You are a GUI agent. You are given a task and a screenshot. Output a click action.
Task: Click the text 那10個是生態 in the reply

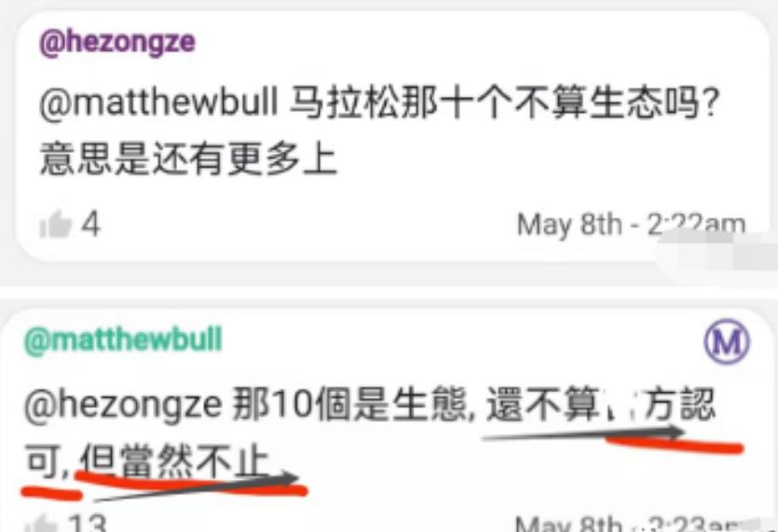click(351, 404)
